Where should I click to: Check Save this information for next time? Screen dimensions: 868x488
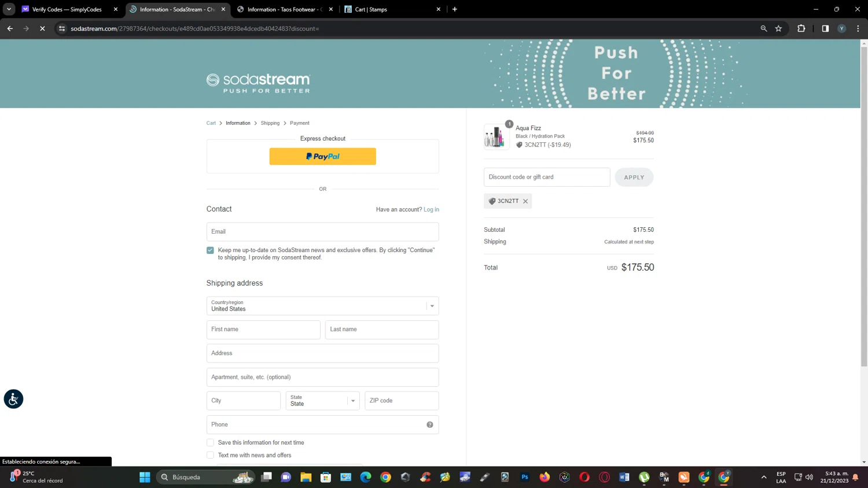(210, 442)
